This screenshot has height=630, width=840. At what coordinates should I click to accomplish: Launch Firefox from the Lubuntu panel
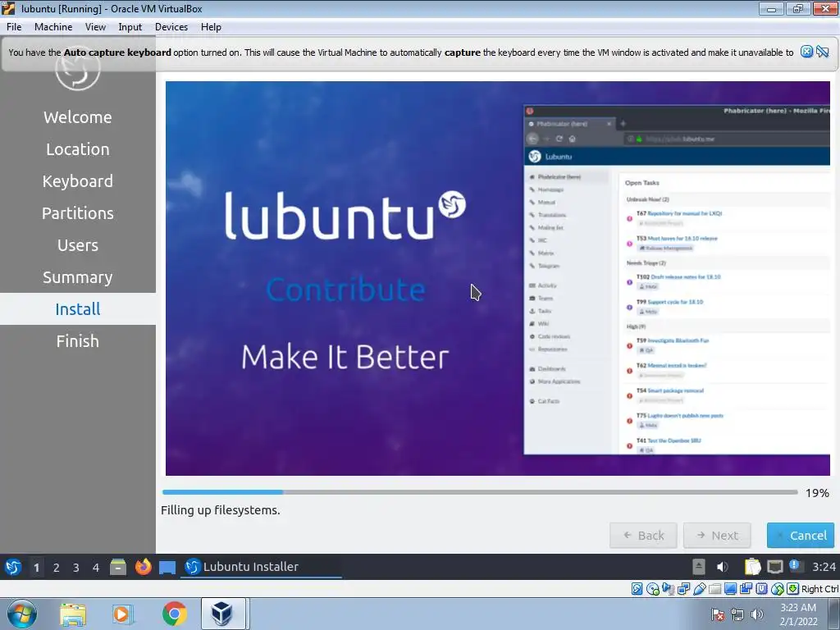coord(143,567)
